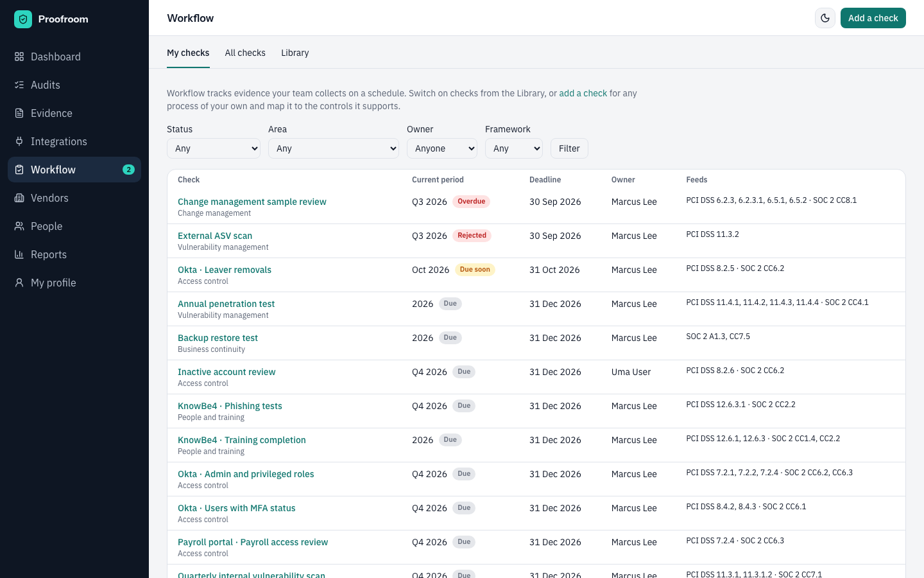Viewport: 924px width, 578px height.
Task: Open Change management sample review check
Action: (x=252, y=202)
